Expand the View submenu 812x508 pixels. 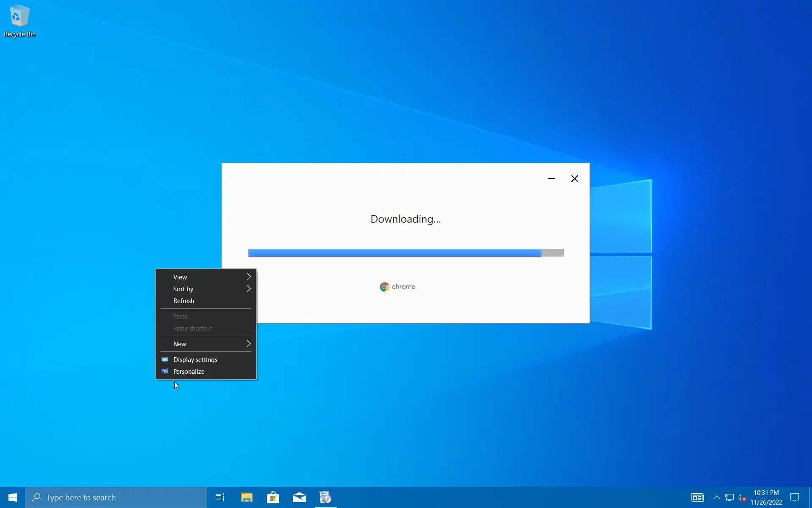206,277
